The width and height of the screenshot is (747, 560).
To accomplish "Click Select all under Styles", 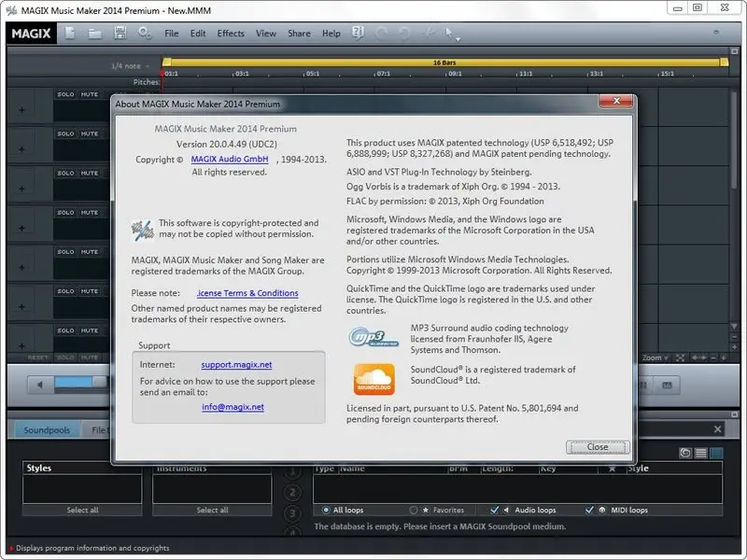I will 82,510.
